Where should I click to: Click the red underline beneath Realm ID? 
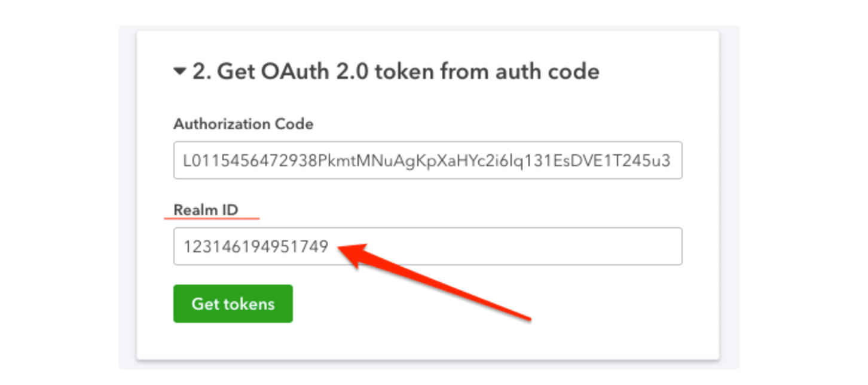click(x=212, y=219)
